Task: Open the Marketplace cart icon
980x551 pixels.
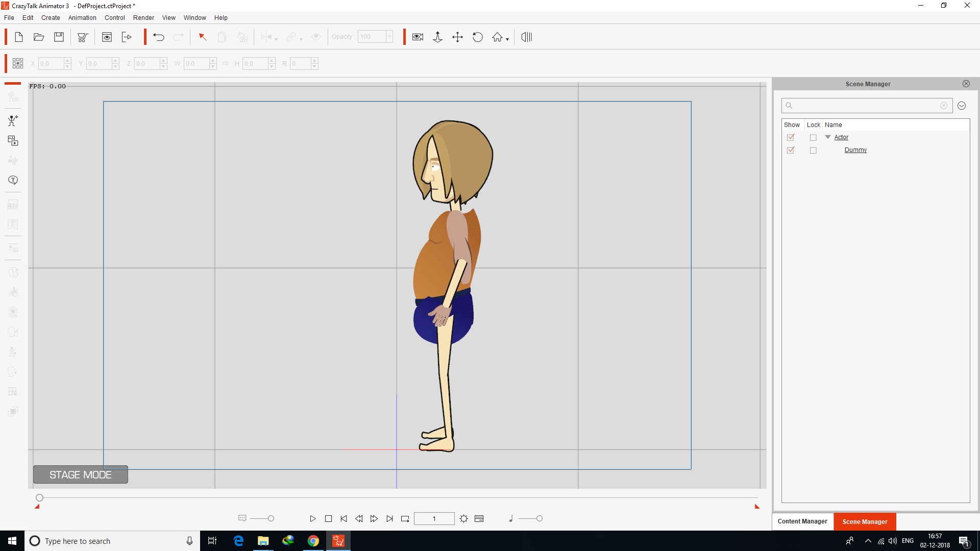Action: [83, 37]
